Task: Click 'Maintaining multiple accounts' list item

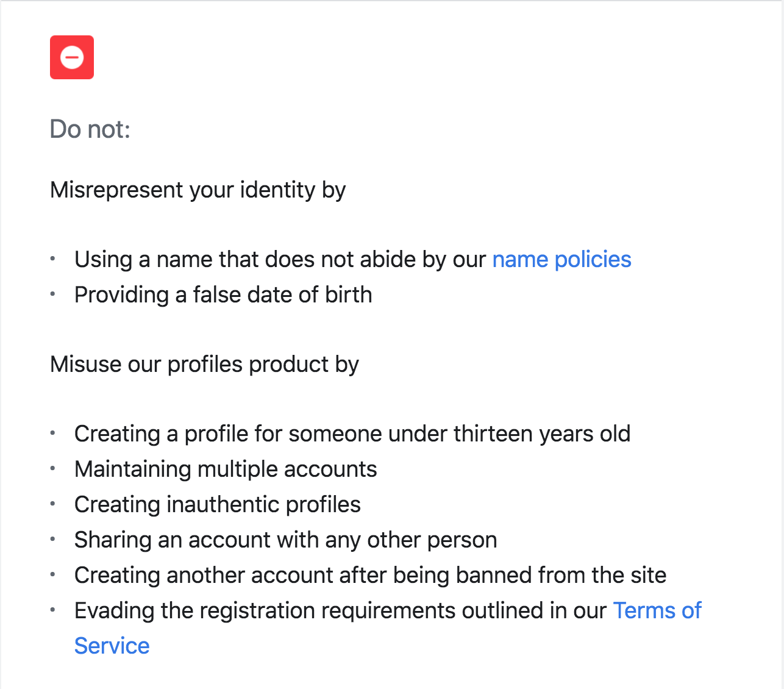Action: (226, 469)
